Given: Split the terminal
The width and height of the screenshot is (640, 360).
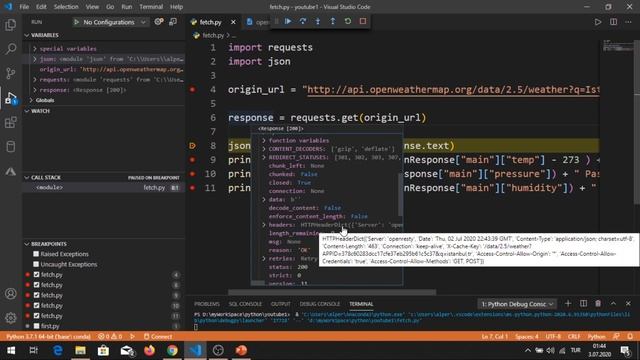Looking at the screenshot, I should click(x=583, y=304).
